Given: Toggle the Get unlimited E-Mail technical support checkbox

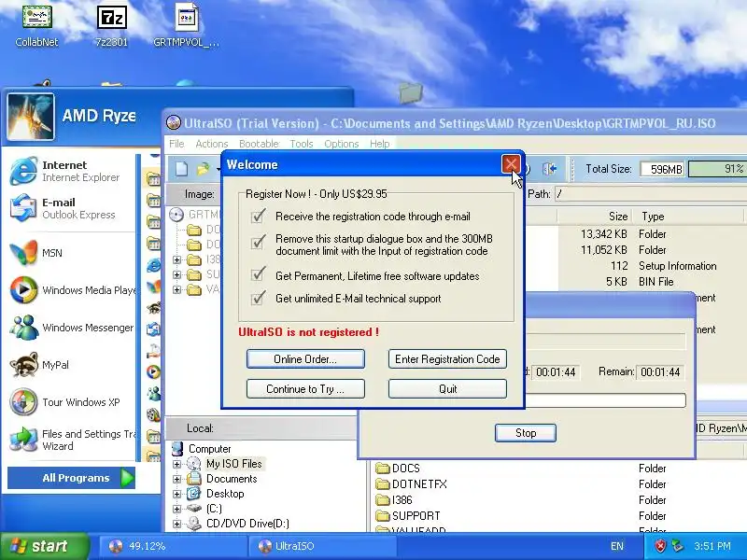Looking at the screenshot, I should click(x=259, y=299).
